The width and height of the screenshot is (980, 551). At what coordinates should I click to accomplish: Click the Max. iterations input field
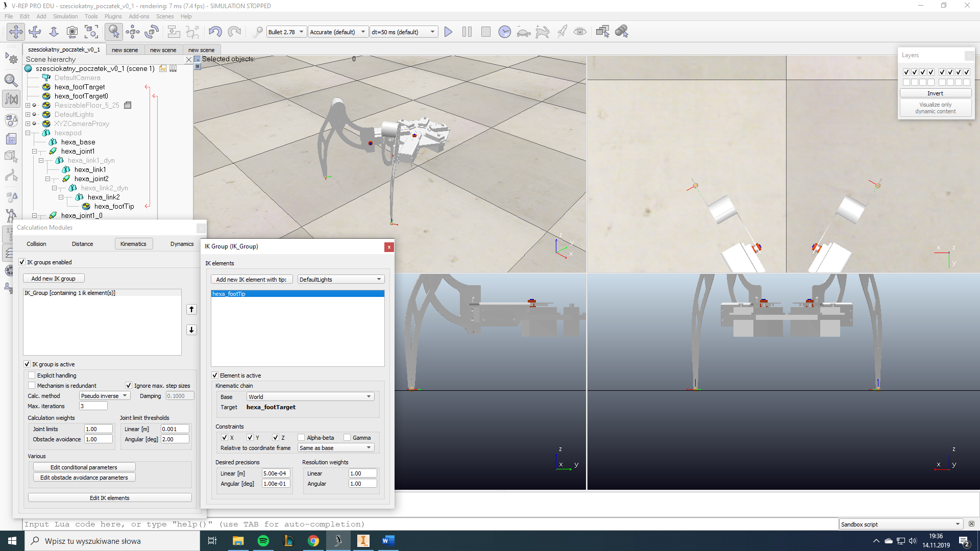pyautogui.click(x=93, y=406)
